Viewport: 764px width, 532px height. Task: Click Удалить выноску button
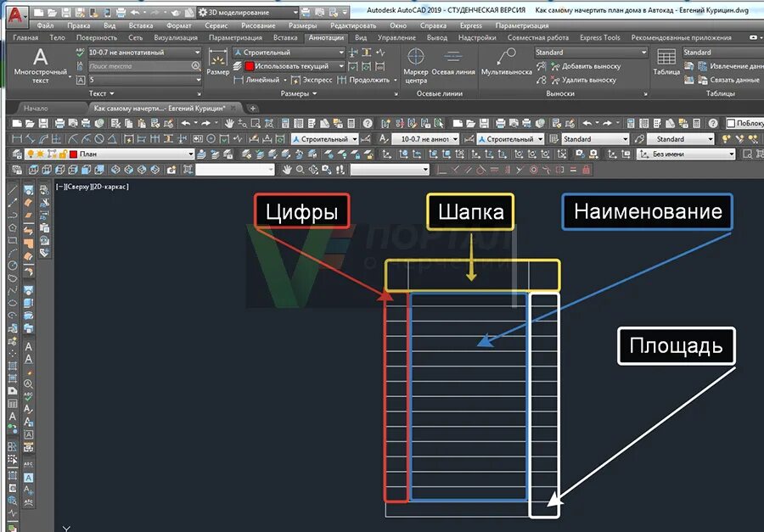pos(583,80)
